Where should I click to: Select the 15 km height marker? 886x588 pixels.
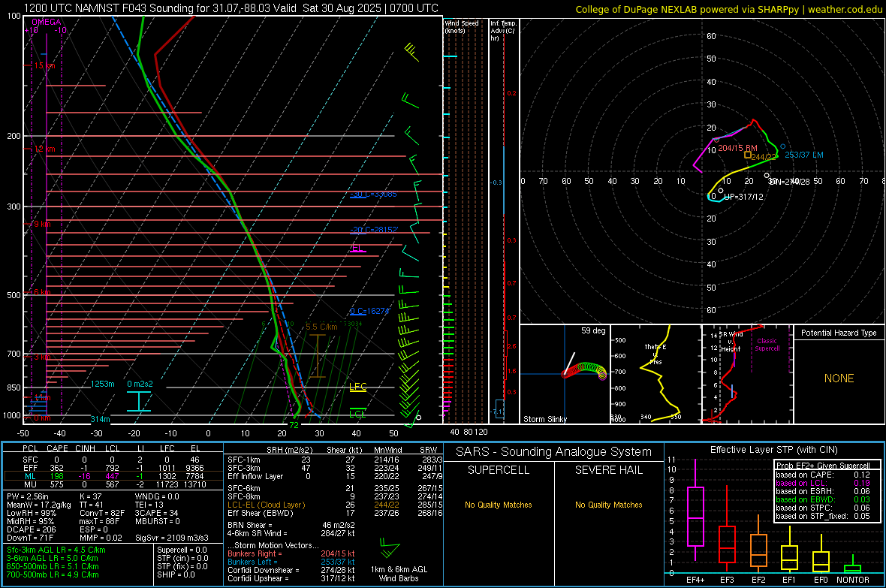tap(44, 65)
